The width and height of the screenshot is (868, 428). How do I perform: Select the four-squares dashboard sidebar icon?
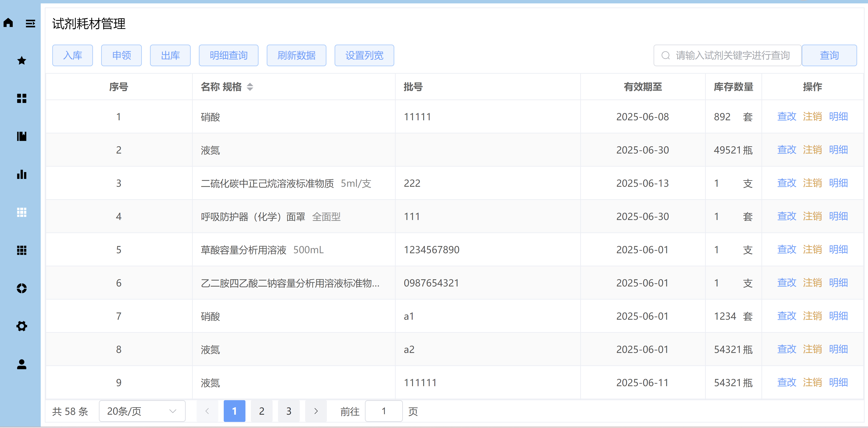point(21,98)
